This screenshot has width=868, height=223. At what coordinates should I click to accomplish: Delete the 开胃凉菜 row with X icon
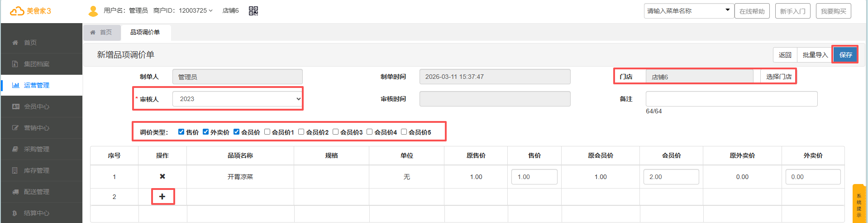(162, 176)
